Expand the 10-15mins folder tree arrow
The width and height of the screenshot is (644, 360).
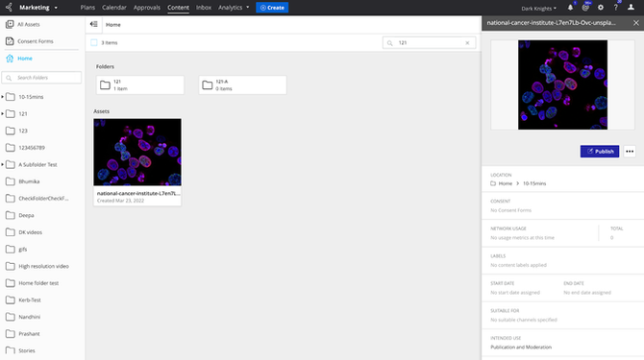(x=3, y=97)
